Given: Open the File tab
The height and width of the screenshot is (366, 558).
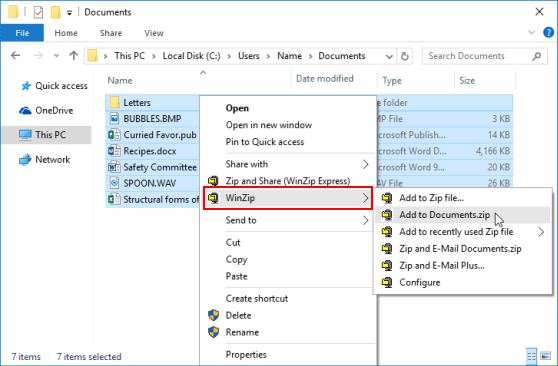Looking at the screenshot, I should 22,33.
